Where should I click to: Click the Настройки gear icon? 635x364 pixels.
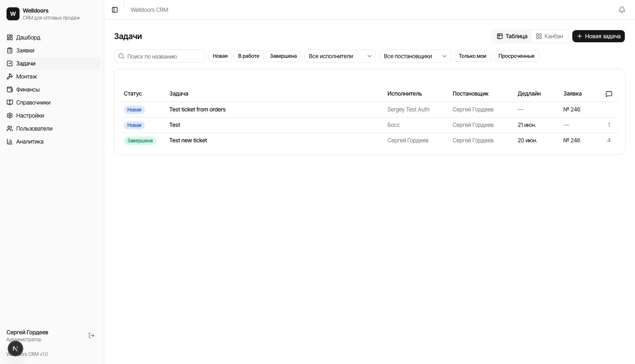[x=10, y=116]
